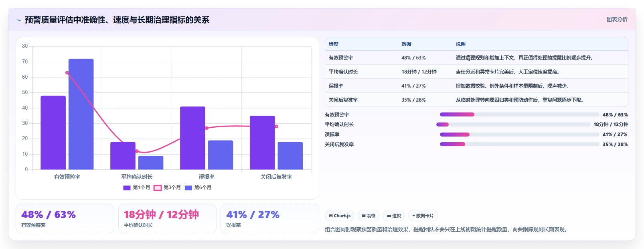Open the 48% / 63% 有效预警率 stat card
The height and width of the screenshot is (249, 644).
click(x=65, y=218)
